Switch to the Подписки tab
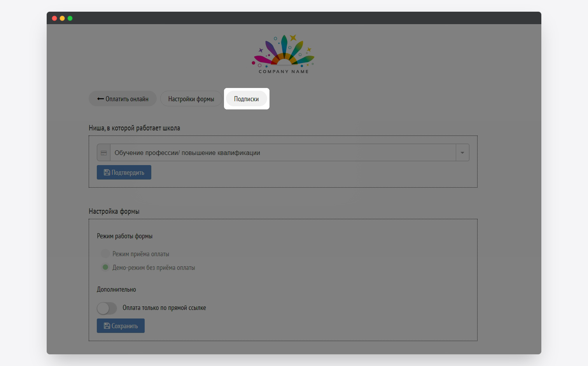The height and width of the screenshot is (366, 588). point(246,99)
